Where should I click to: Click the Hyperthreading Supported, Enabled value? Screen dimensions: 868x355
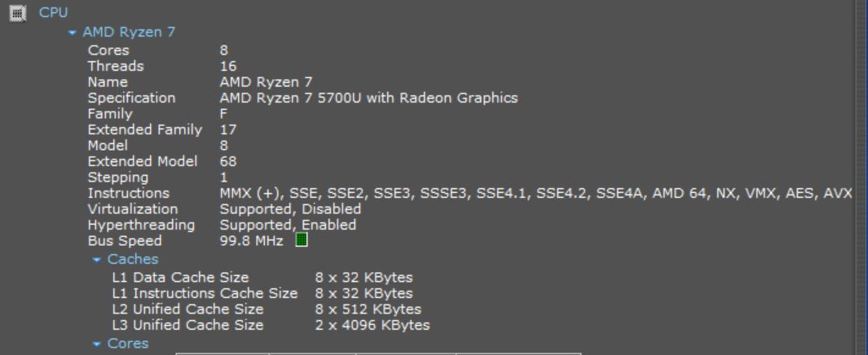click(x=288, y=225)
